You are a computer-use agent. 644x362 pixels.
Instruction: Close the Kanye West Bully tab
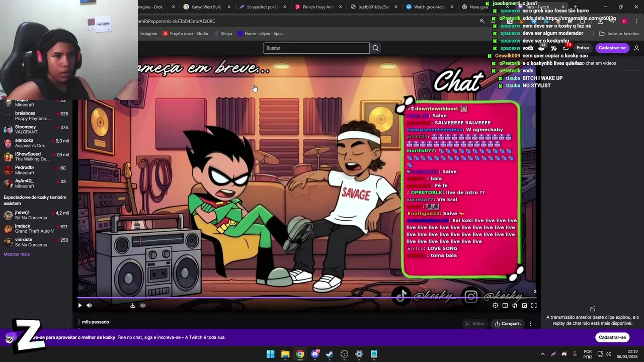pyautogui.click(x=229, y=7)
